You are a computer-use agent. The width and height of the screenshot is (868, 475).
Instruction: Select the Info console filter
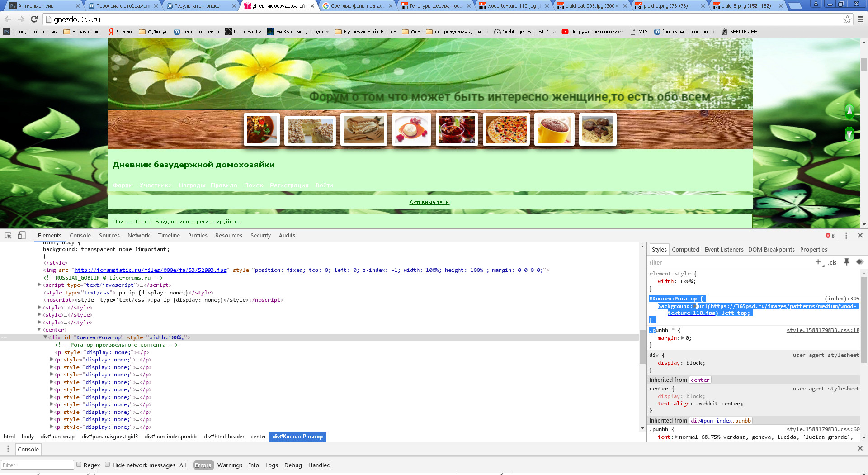254,465
